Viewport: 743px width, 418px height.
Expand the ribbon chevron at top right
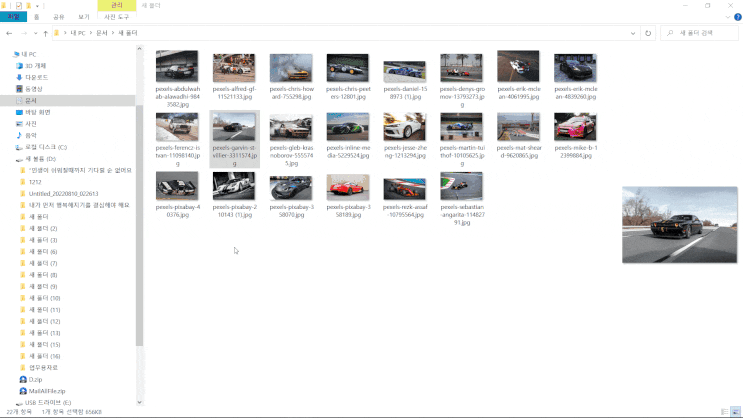tap(727, 17)
